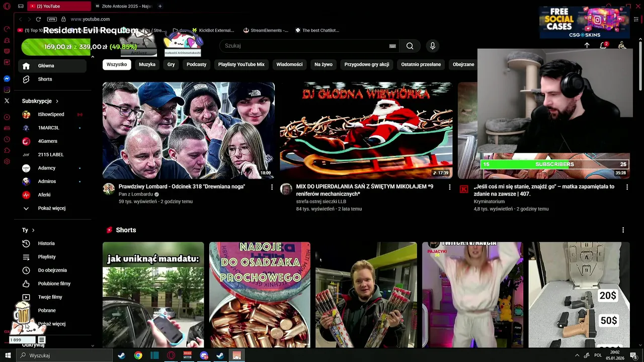Open Windows notification center icon
Viewport: 644px width, 362px height.
click(633, 355)
